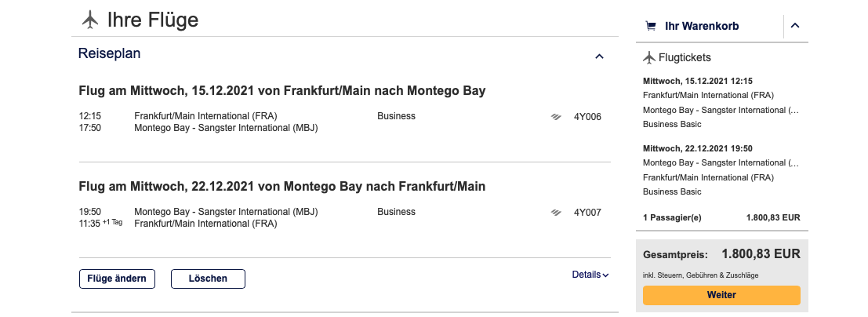
Task: Collapse the Reiseplan section
Action: 599,56
